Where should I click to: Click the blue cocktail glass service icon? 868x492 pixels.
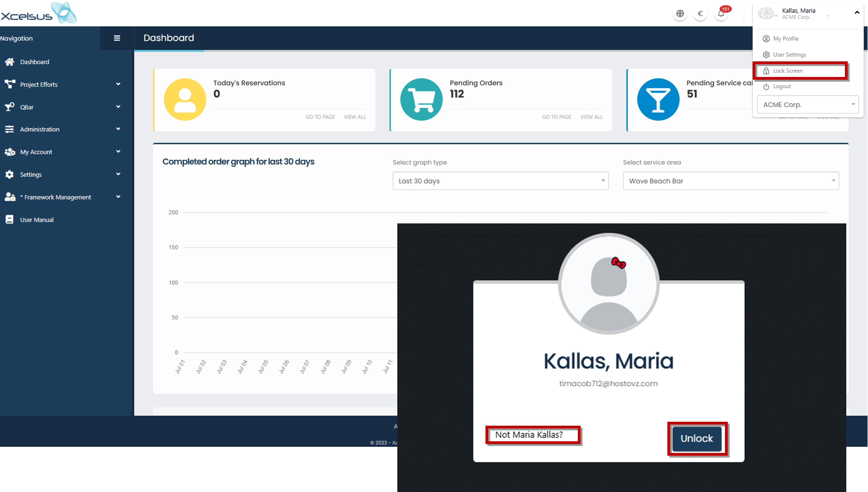tap(658, 99)
